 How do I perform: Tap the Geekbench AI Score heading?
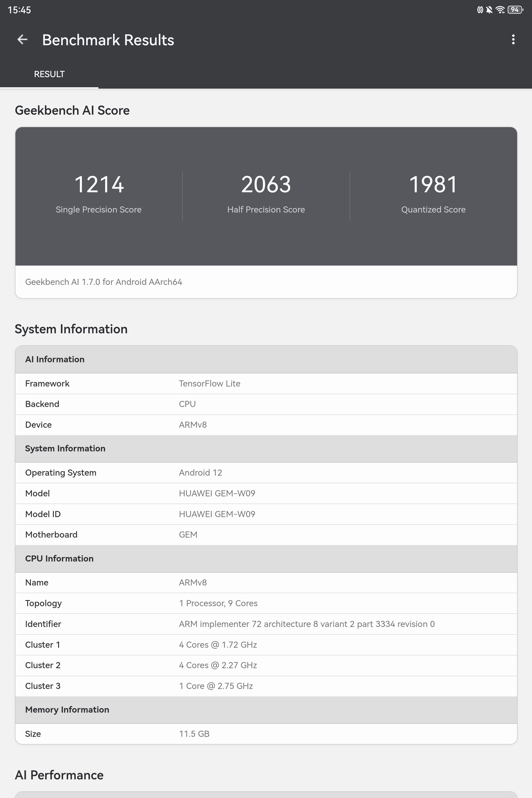pyautogui.click(x=72, y=111)
